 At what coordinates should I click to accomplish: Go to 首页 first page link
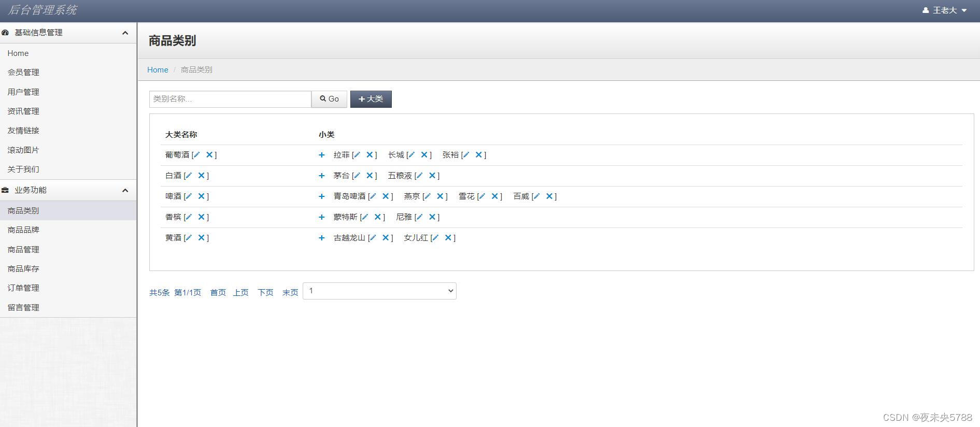(x=218, y=293)
